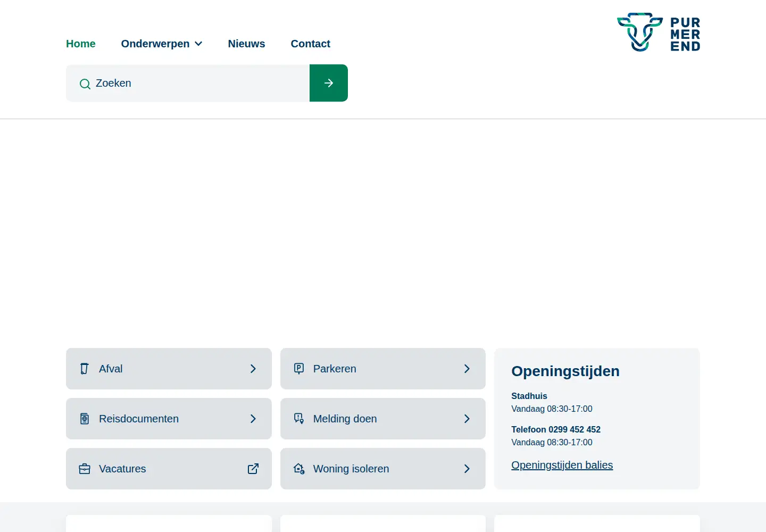Click the external link icon on Vacatures
The width and height of the screenshot is (766, 532).
pyautogui.click(x=253, y=469)
